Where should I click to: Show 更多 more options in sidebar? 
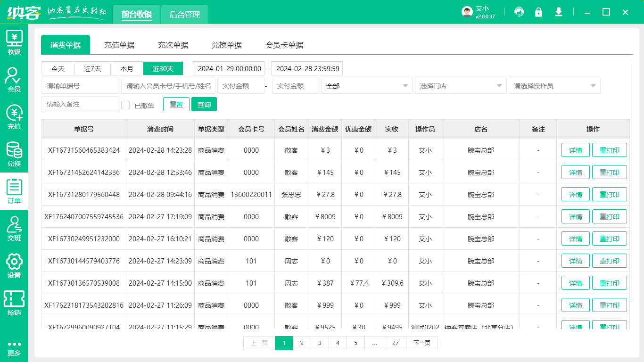tap(14, 348)
